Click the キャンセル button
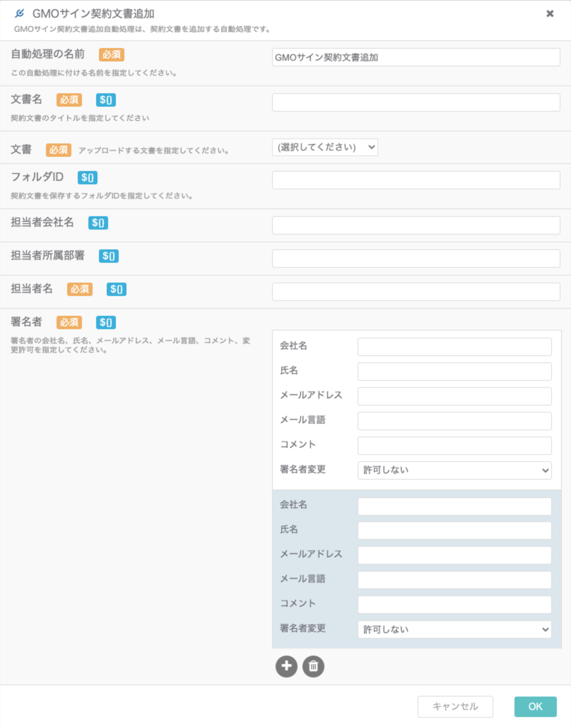 455,706
